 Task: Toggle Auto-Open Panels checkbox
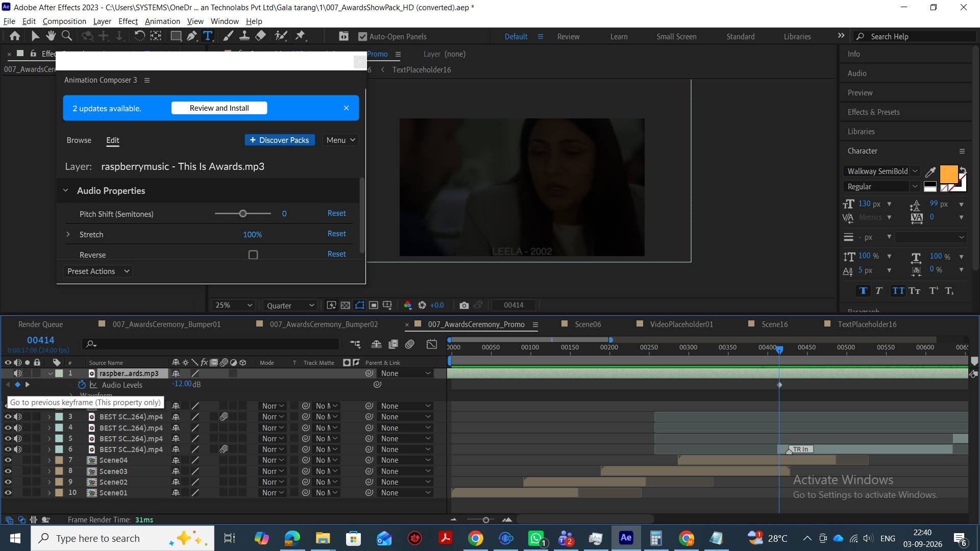pos(363,37)
